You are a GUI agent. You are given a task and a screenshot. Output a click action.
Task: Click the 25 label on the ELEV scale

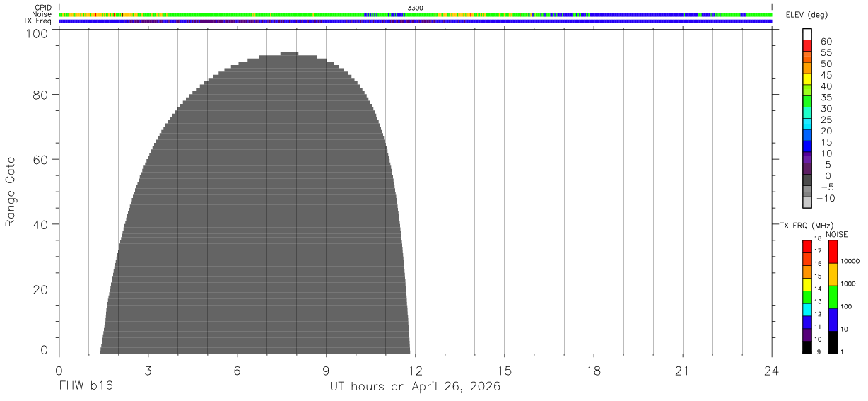[x=826, y=120]
